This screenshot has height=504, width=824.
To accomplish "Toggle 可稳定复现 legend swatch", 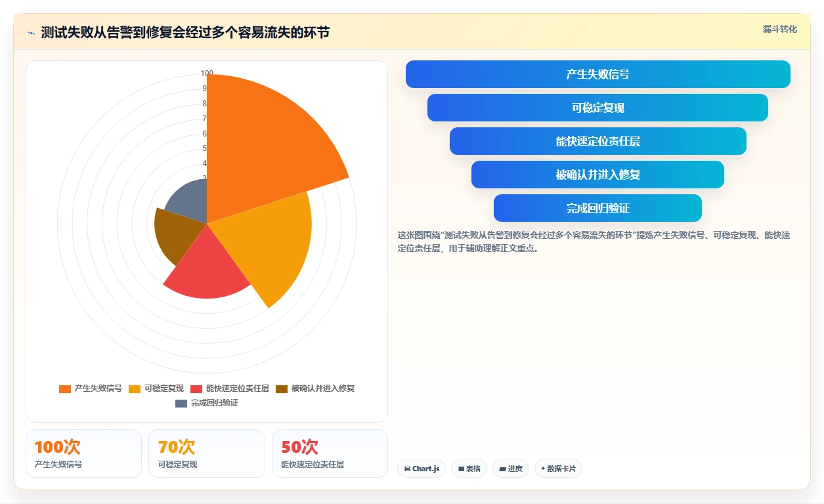I will click(135, 388).
